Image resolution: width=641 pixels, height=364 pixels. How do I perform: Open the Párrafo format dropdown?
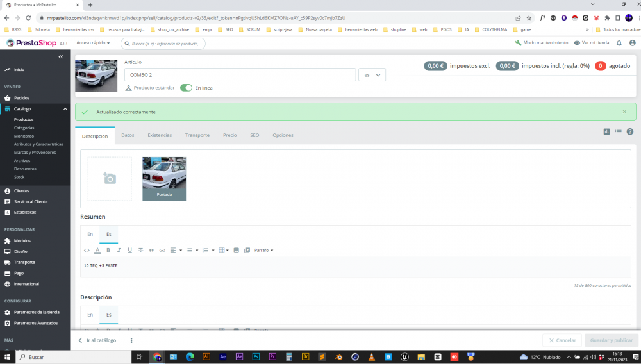(x=263, y=250)
